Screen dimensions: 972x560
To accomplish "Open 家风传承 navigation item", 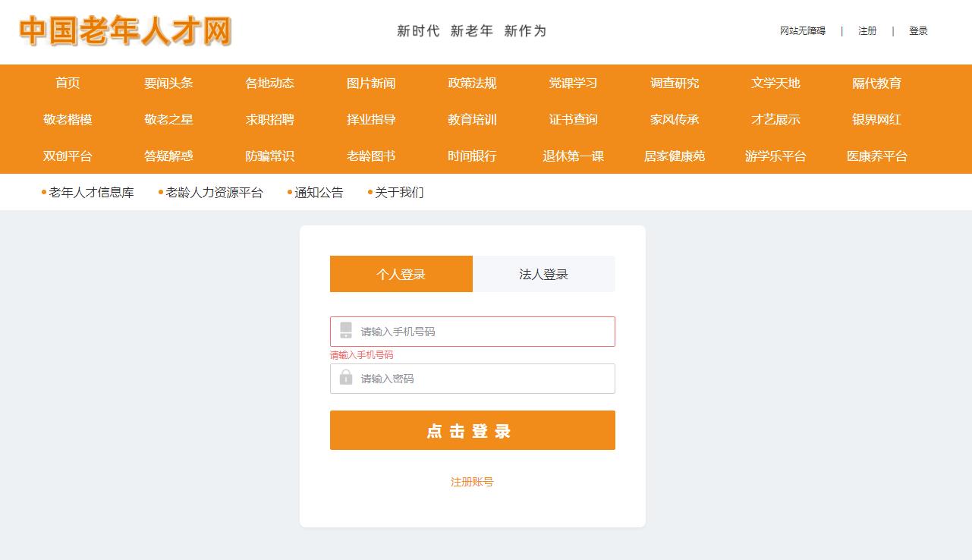I will [675, 119].
